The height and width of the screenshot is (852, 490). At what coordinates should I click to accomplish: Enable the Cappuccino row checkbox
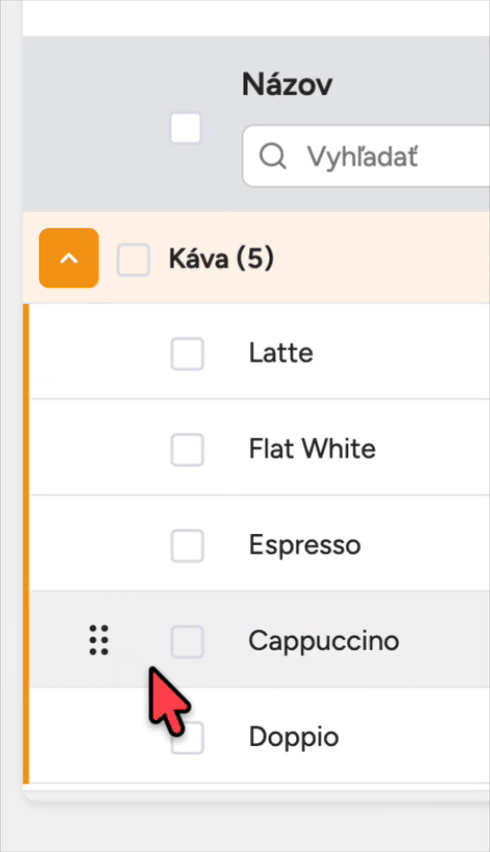[x=187, y=641]
